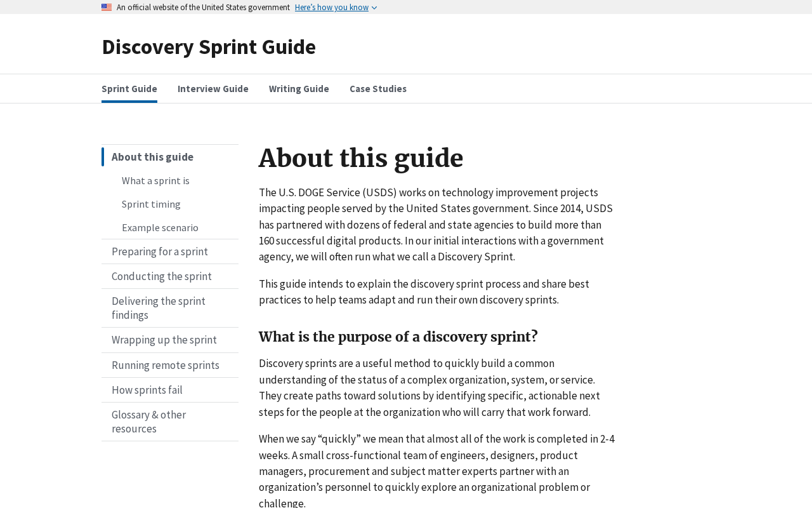This screenshot has height=508, width=812.
Task: Open the Writing Guide tab
Action: point(299,89)
